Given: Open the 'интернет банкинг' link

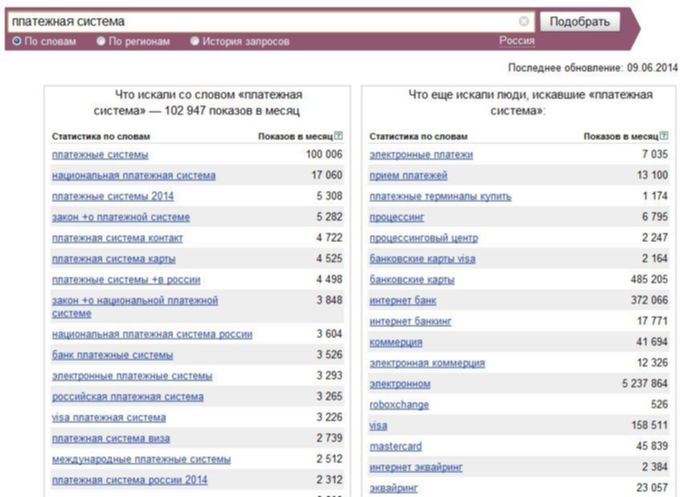Looking at the screenshot, I should (x=410, y=322).
